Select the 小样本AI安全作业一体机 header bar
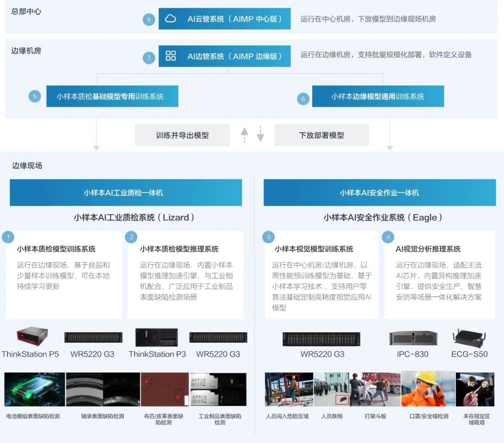504x443 pixels. pyautogui.click(x=379, y=193)
